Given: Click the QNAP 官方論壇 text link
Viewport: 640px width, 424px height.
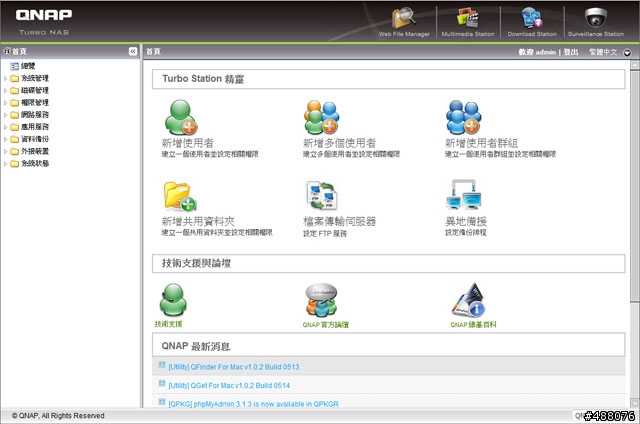Looking at the screenshot, I should [x=326, y=325].
